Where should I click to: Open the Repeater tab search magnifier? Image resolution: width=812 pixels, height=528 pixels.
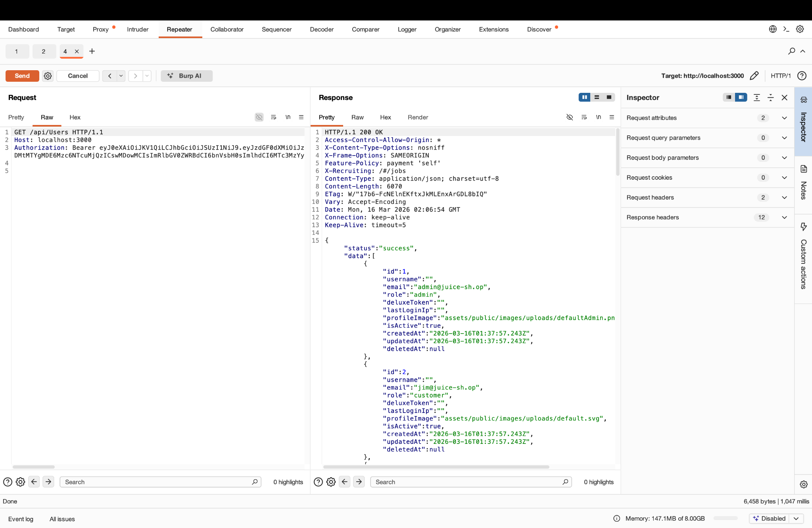click(x=791, y=51)
